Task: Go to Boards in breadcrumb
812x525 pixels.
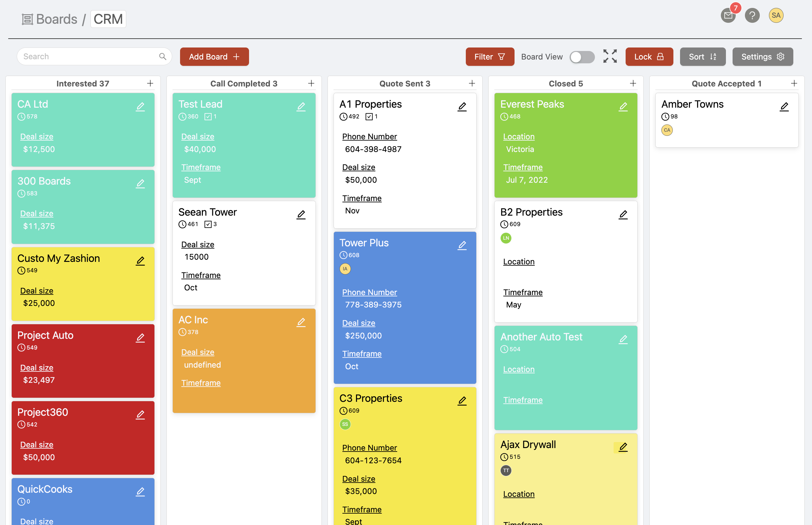Action: pos(57,19)
